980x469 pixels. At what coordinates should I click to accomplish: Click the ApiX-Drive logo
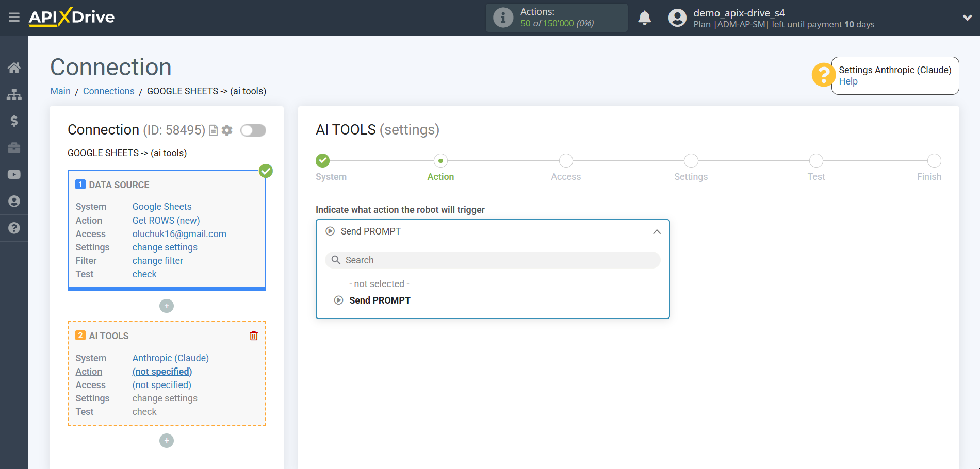click(72, 17)
